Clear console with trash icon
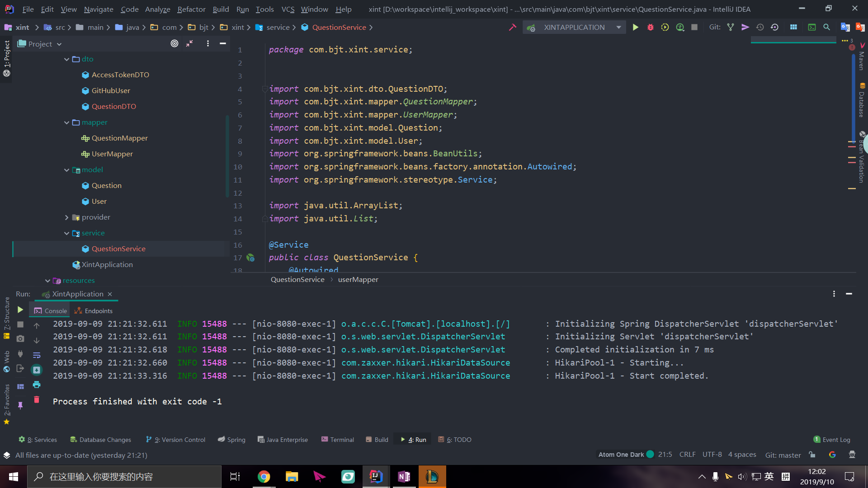This screenshot has width=868, height=488. click(x=37, y=399)
